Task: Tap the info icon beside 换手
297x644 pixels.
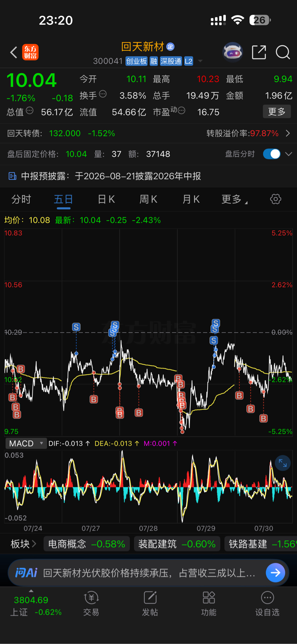Action: [103, 94]
